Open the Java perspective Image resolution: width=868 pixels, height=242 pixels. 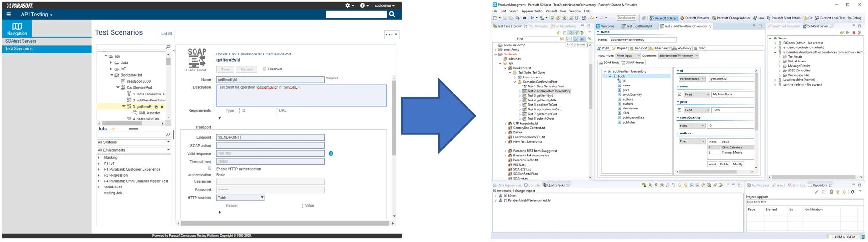tap(758, 18)
